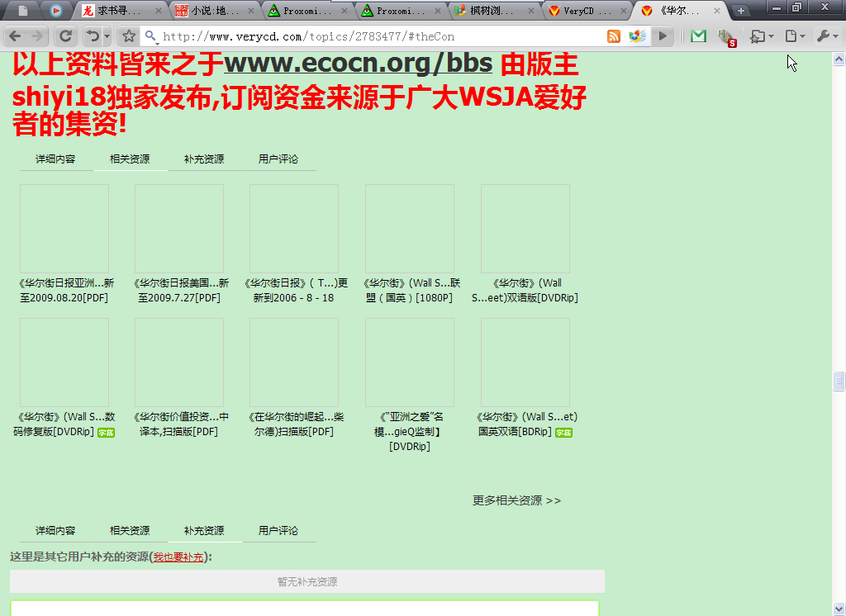Open thumbnail for 华尔街 双语版 DVDRip
846x616 pixels.
pyautogui.click(x=525, y=229)
